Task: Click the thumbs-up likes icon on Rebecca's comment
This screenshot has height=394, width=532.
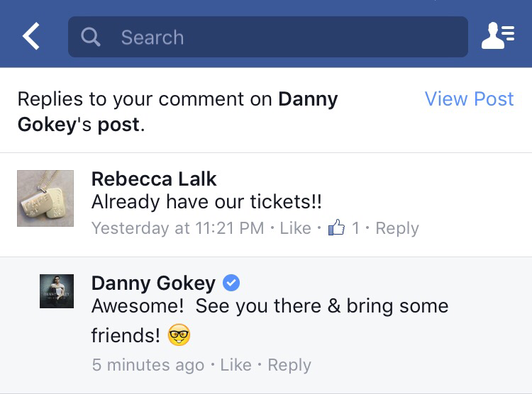Action: point(336,228)
